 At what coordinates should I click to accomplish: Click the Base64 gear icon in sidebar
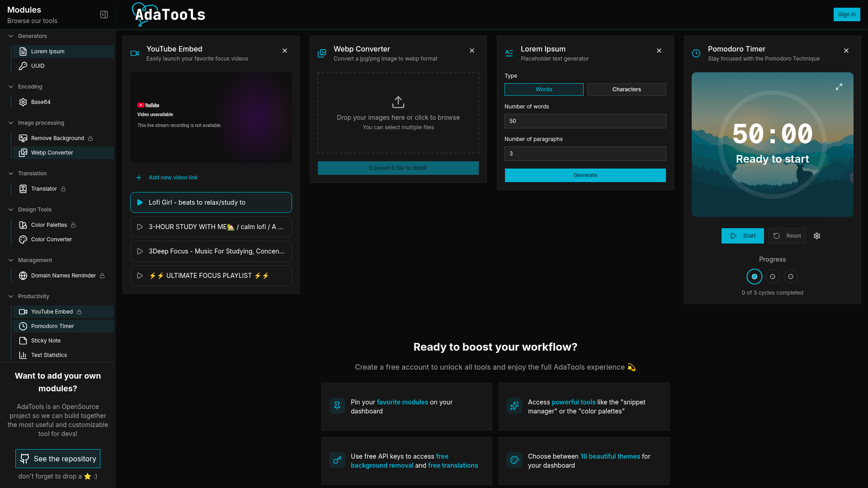point(23,102)
